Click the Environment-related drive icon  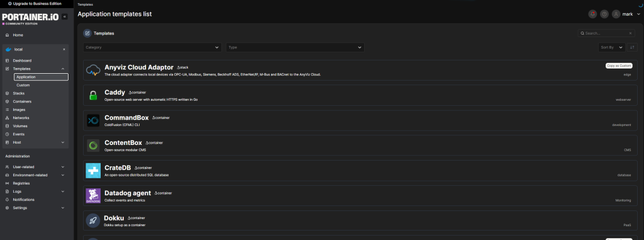pyautogui.click(x=7, y=175)
